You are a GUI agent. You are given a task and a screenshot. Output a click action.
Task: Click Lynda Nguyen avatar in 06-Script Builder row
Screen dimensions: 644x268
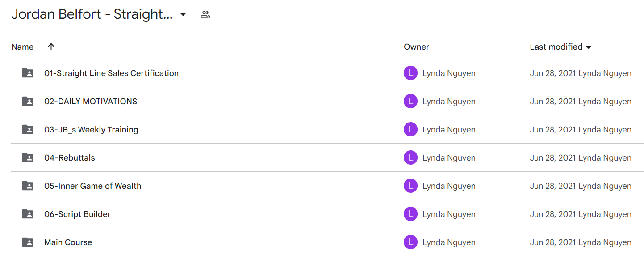pyautogui.click(x=410, y=214)
